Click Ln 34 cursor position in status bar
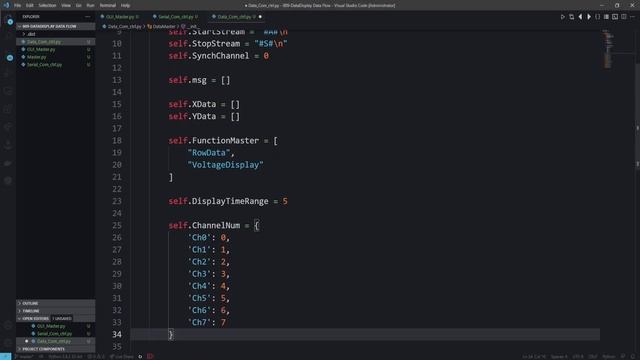Screen dimensions: 640x360 534,356
